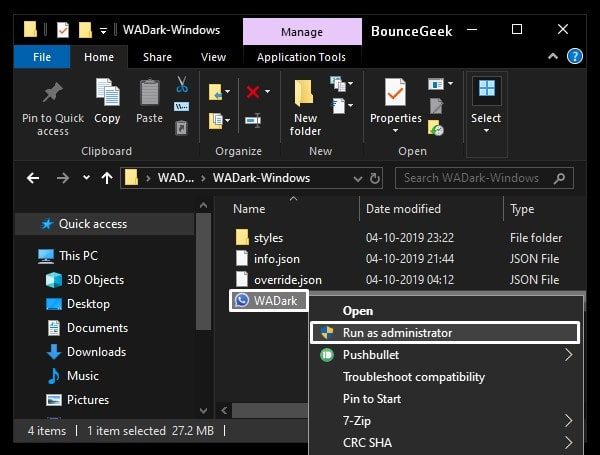Viewport: 600px width, 455px height.
Task: Expand address bar history dropdown
Action: click(358, 179)
